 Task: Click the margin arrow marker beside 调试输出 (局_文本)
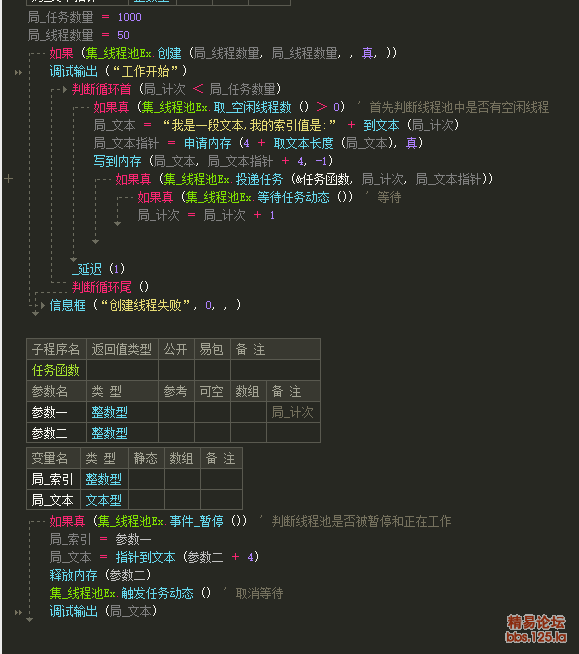(18, 612)
